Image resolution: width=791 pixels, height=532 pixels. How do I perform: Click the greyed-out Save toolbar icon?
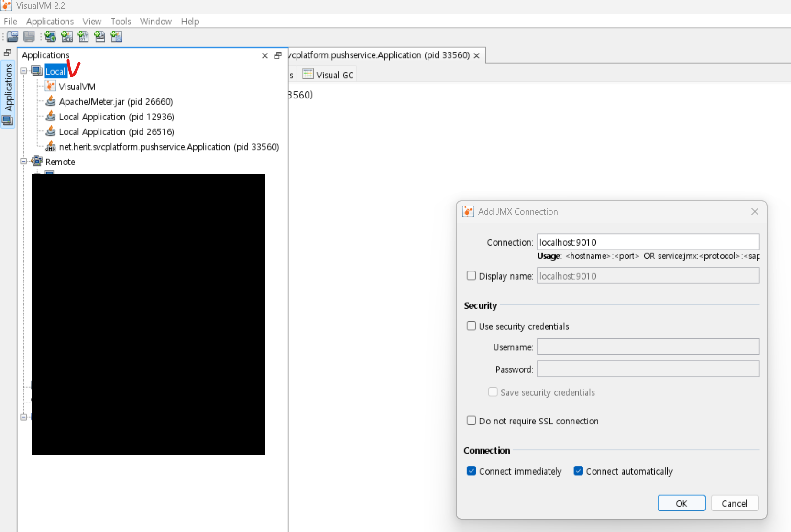29,36
